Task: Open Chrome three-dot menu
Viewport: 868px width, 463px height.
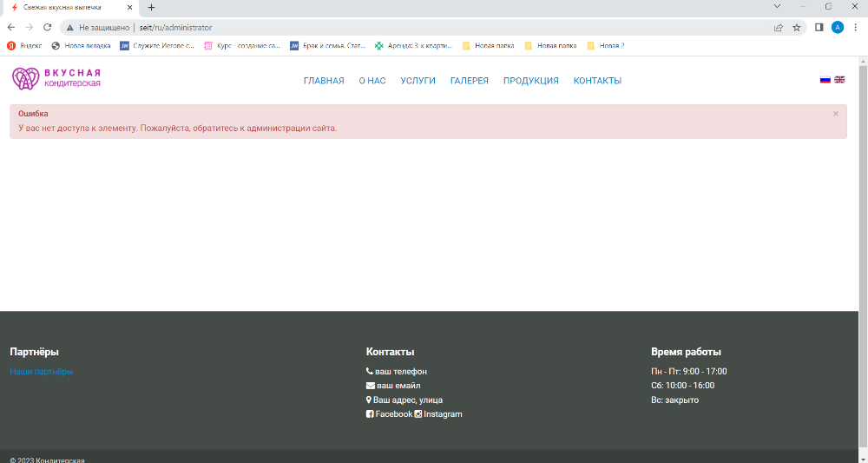Action: [x=855, y=27]
